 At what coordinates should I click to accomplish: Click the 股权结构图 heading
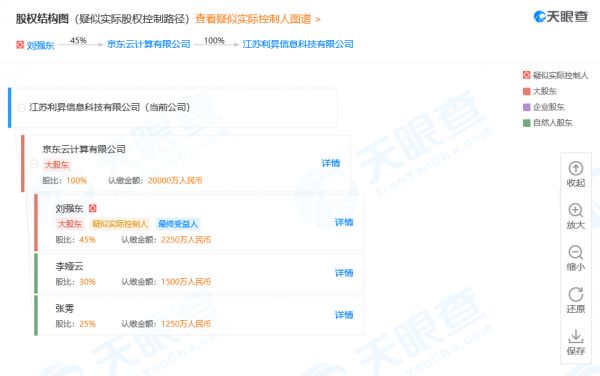pyautogui.click(x=42, y=19)
